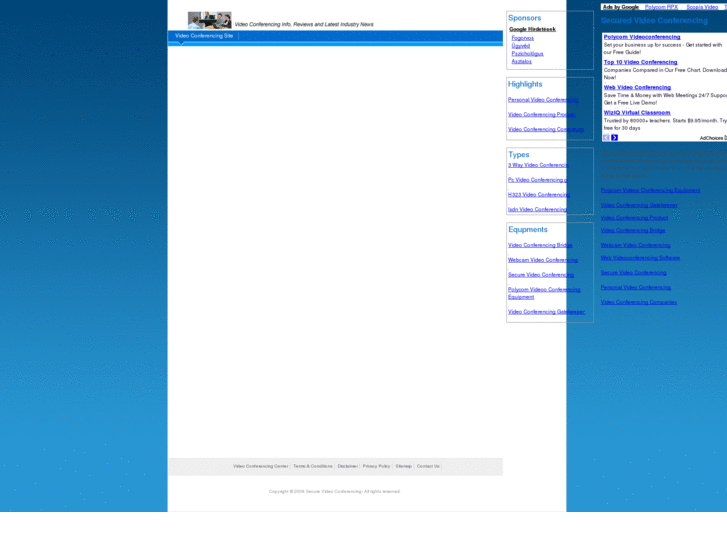Open Polycom Videoo Conferencing Equipment in article list
Image resolution: width=727 pixels, height=545 pixels.
tap(650, 190)
